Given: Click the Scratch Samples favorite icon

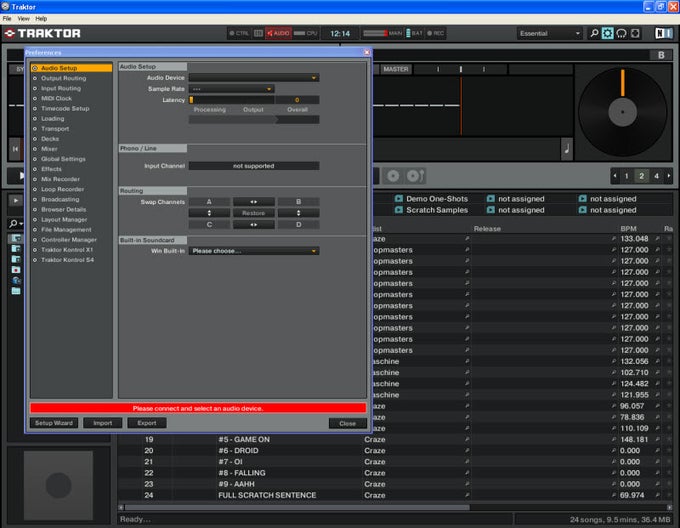Looking at the screenshot, I should (399, 210).
